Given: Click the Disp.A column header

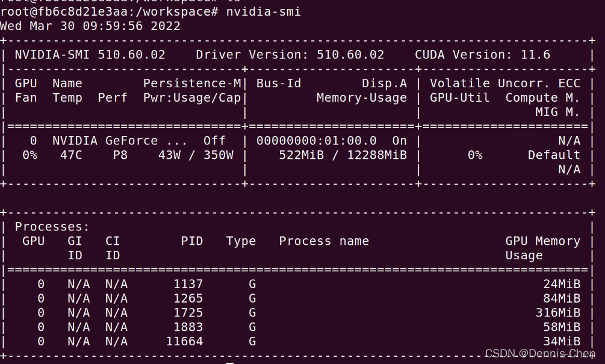Looking at the screenshot, I should pos(384,83).
